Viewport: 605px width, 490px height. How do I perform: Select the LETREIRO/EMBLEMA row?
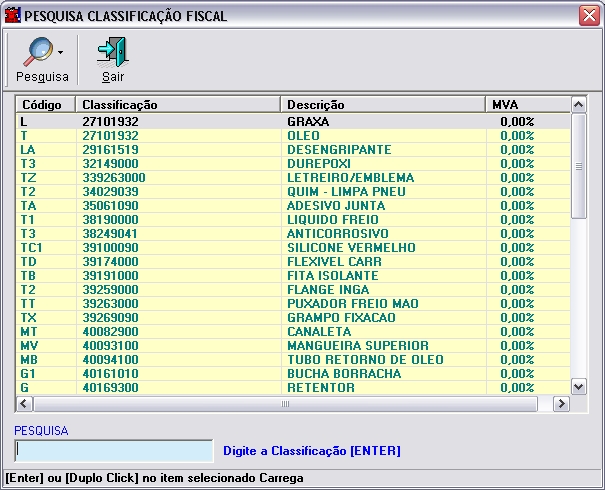click(x=293, y=177)
